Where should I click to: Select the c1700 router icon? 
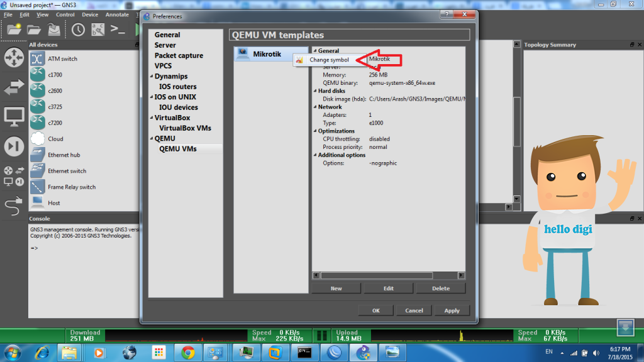(x=37, y=75)
